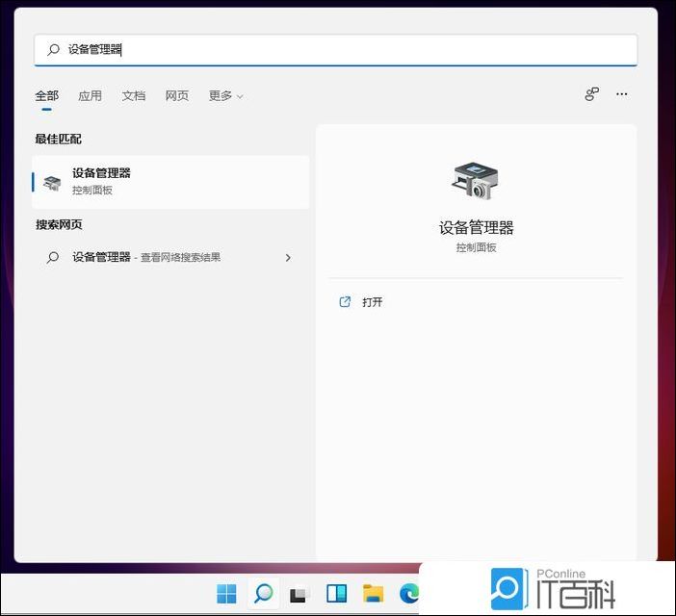Open Microsoft Edge from the taskbar
This screenshot has height=616, width=676.
tap(409, 594)
